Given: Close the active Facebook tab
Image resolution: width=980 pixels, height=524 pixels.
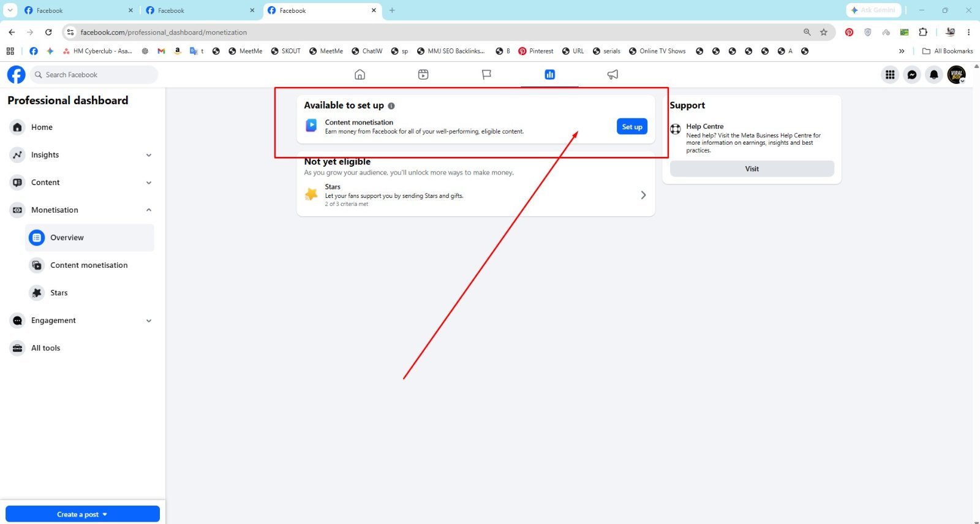Looking at the screenshot, I should coord(374,10).
